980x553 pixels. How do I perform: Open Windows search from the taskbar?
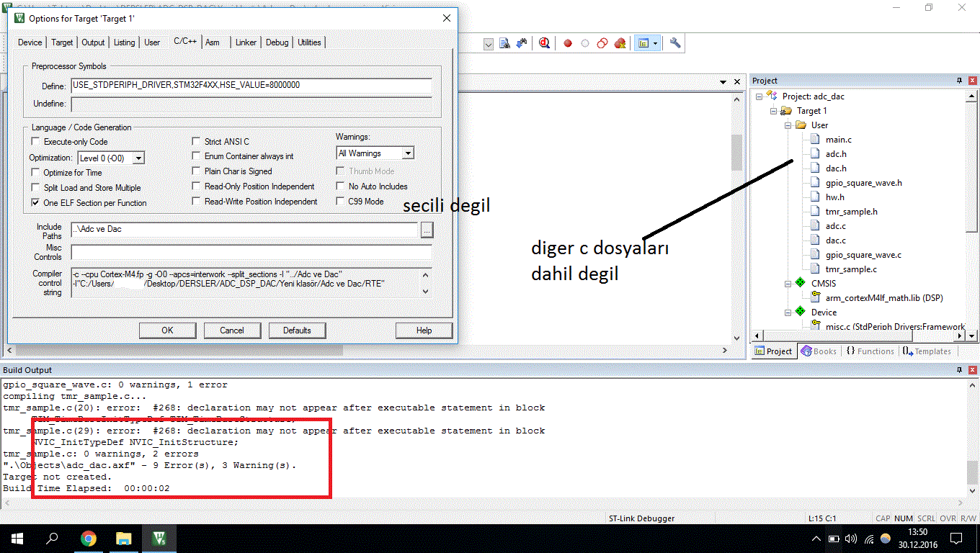pos(52,538)
